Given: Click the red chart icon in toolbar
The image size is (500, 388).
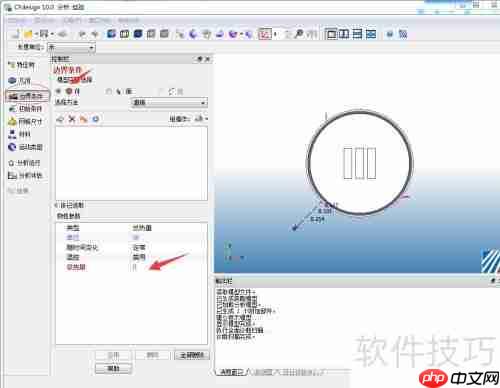Looking at the screenshot, I should [x=265, y=34].
